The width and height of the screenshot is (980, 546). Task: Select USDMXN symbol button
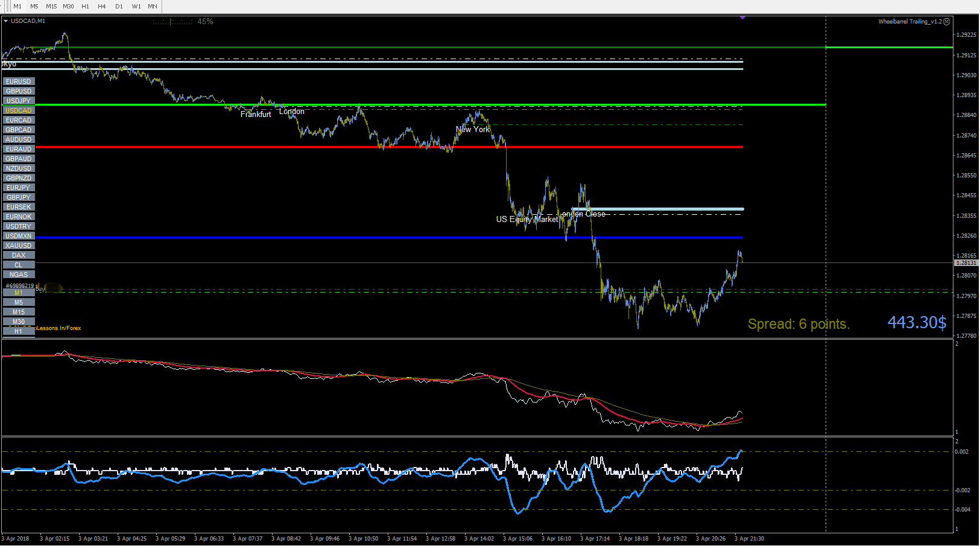[x=19, y=236]
